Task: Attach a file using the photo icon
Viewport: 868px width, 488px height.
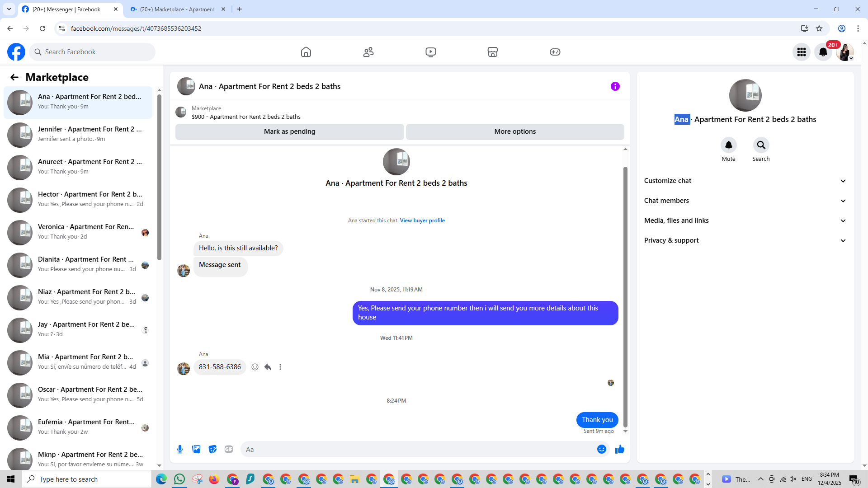Action: [x=196, y=449]
